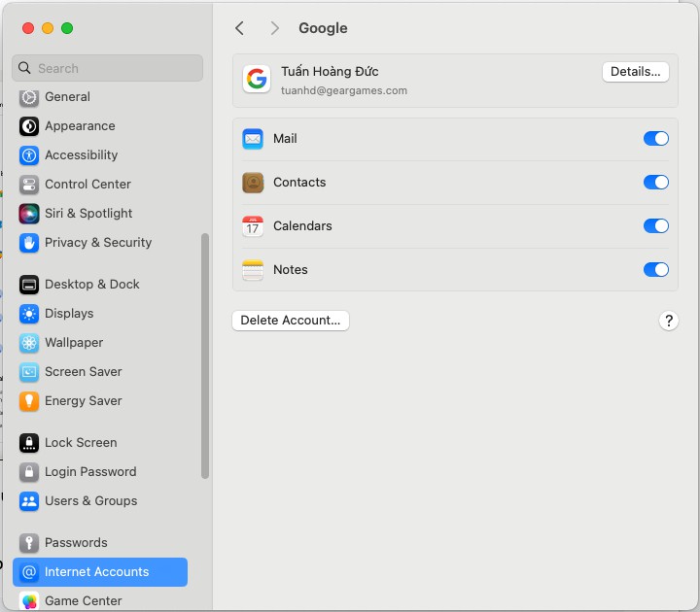Image resolution: width=700 pixels, height=612 pixels.
Task: Click the sidebar vertical scrollbar
Action: click(x=205, y=355)
